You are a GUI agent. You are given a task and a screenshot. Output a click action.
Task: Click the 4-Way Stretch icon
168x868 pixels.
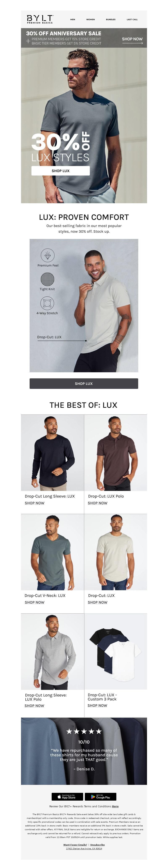(47, 303)
